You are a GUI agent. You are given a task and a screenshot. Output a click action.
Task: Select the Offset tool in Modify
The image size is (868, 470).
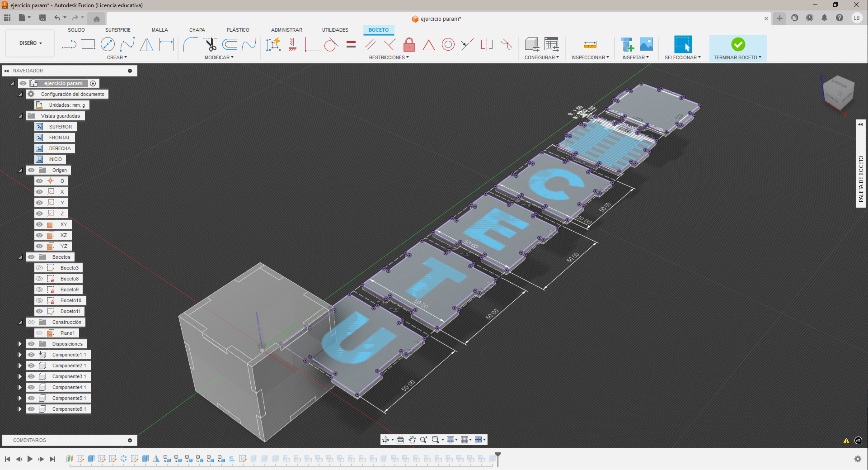pyautogui.click(x=230, y=44)
